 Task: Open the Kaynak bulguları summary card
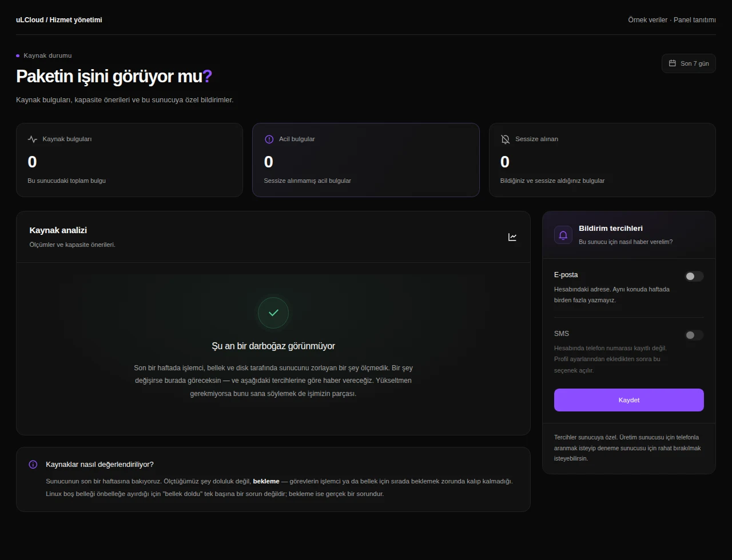click(x=129, y=160)
